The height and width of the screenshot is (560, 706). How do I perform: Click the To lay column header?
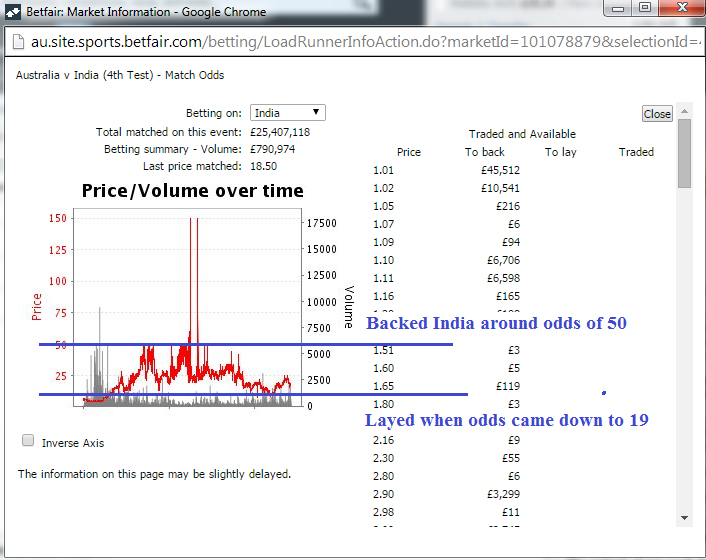pyautogui.click(x=561, y=152)
